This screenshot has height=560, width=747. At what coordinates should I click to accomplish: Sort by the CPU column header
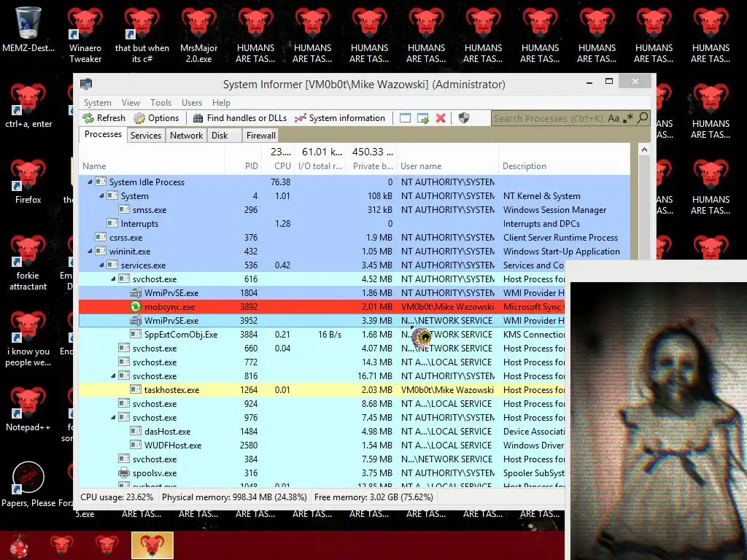coord(278,166)
